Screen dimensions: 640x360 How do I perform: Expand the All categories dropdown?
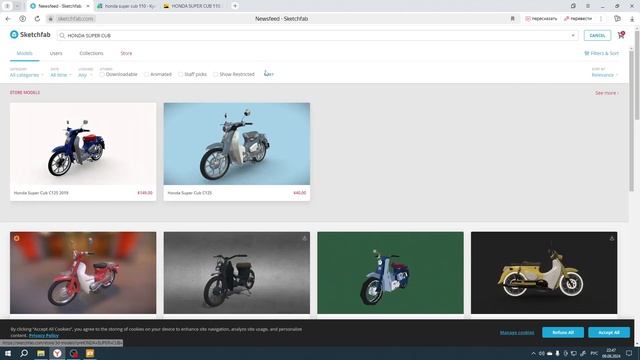[x=26, y=75]
